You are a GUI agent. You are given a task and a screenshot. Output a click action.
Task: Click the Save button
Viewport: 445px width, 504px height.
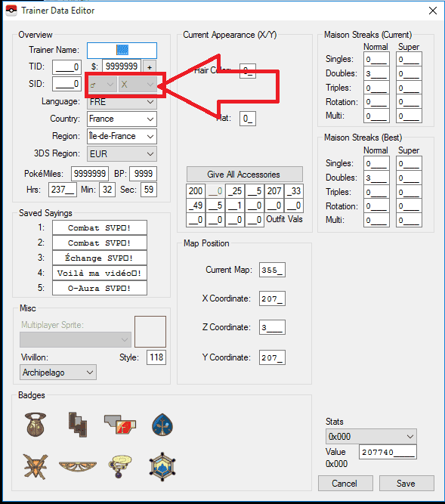(x=406, y=483)
